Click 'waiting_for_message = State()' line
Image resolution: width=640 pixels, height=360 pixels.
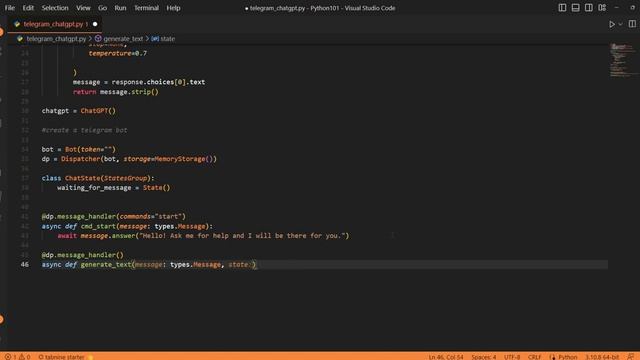tap(113, 188)
